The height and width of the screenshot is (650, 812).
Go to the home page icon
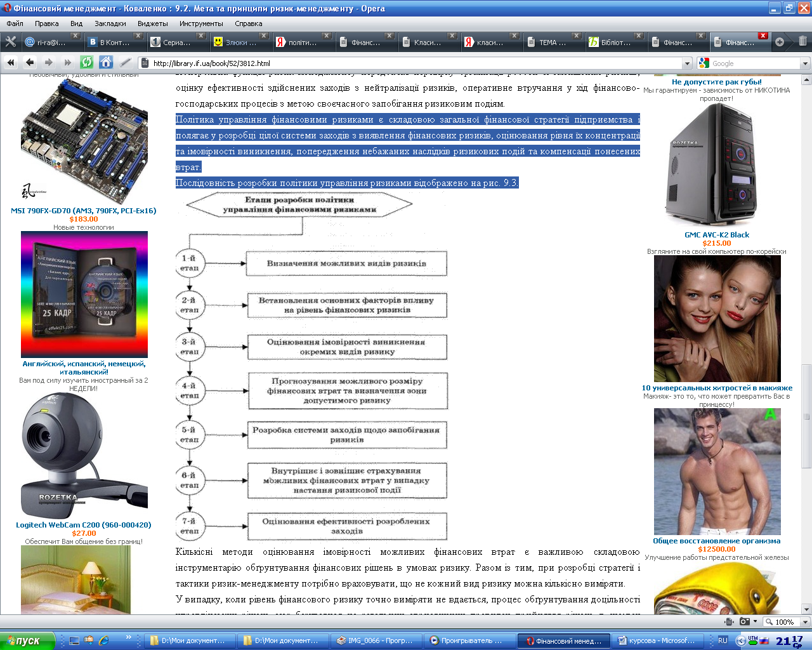pos(106,63)
